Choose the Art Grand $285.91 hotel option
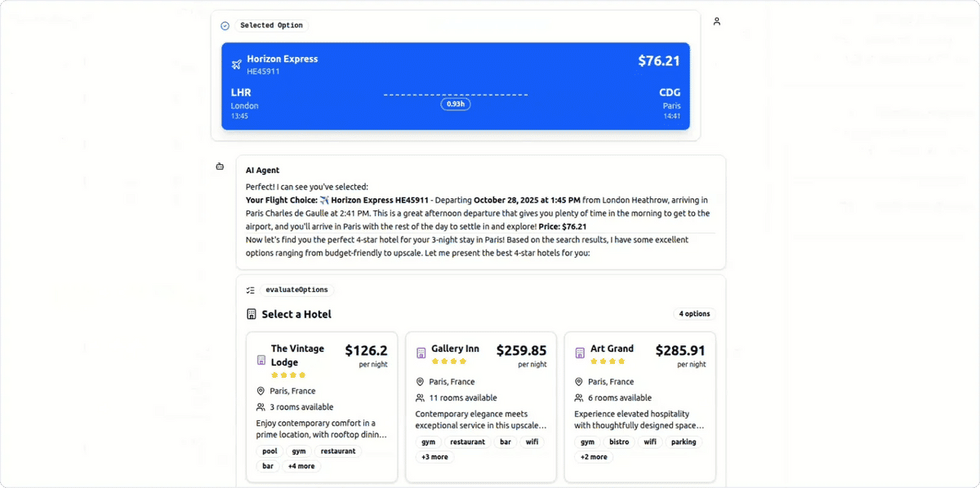 pyautogui.click(x=639, y=406)
